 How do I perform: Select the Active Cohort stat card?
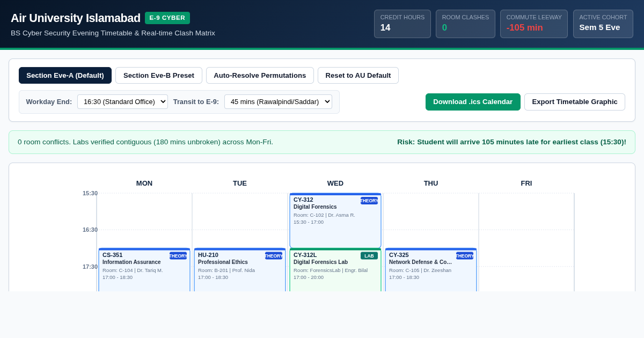(x=603, y=24)
